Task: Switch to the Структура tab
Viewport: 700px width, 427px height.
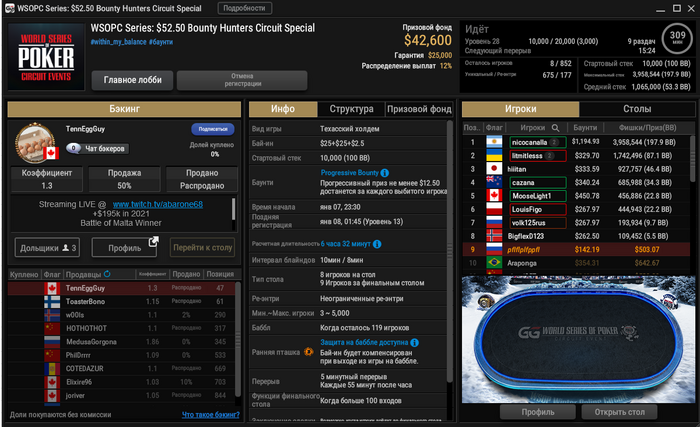Action: [x=351, y=109]
